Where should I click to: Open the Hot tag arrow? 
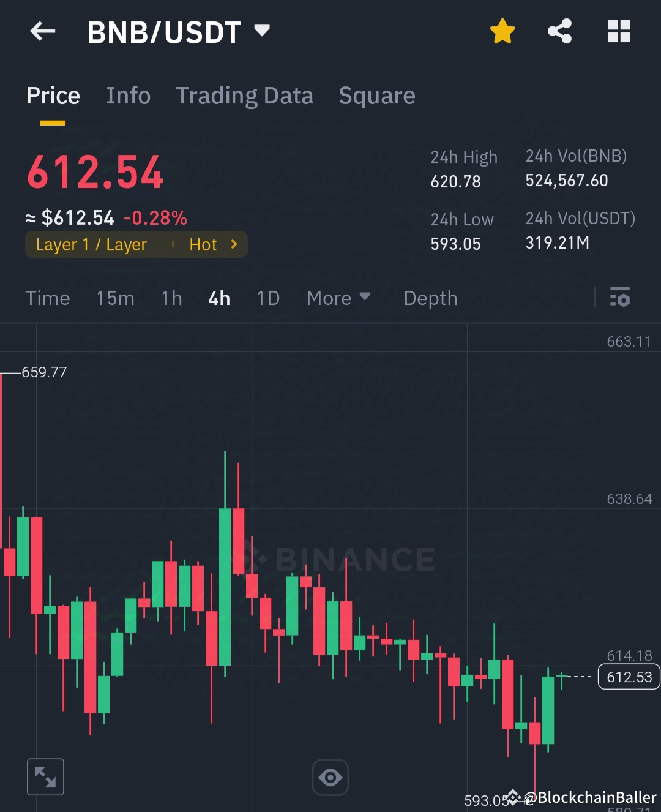[233, 244]
